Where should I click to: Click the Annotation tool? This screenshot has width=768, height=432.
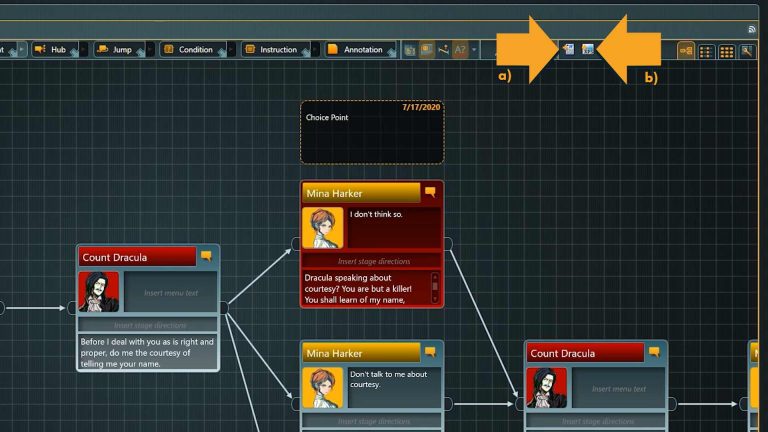coord(360,49)
